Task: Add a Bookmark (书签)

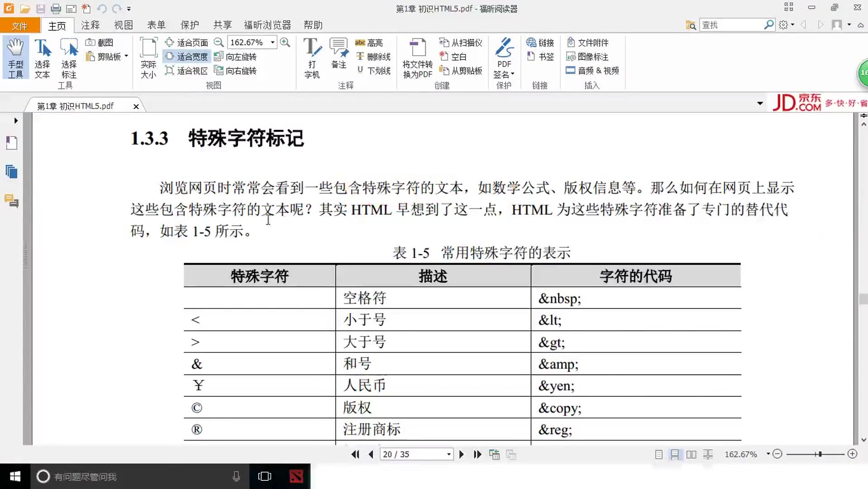Action: tap(540, 57)
